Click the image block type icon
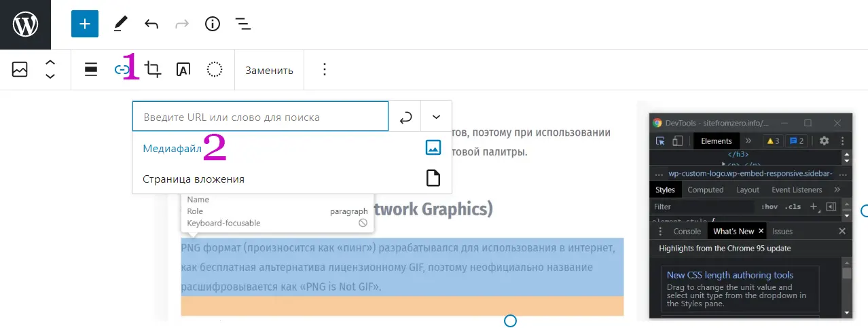The height and width of the screenshot is (328, 868). pyautogui.click(x=20, y=69)
